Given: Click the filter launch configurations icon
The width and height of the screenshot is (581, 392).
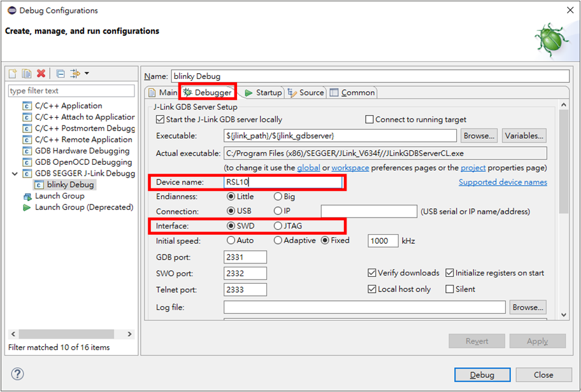Looking at the screenshot, I should 75,74.
